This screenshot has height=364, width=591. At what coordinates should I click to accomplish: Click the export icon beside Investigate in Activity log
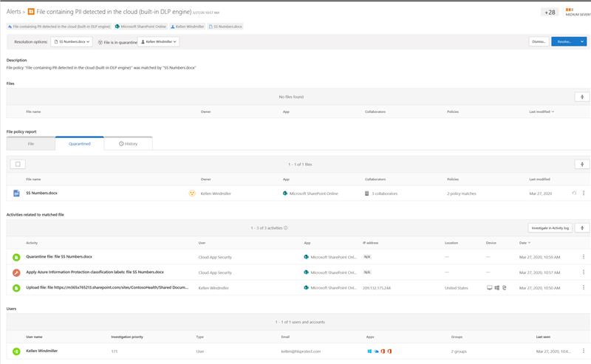582,228
